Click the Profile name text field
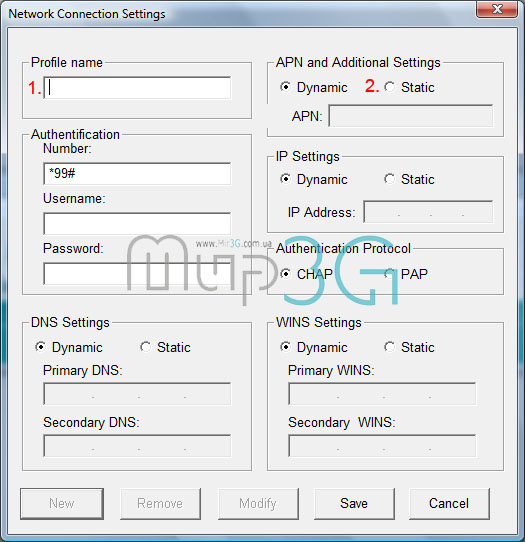Screen dimensions: 525x542 pyautogui.click(x=137, y=88)
